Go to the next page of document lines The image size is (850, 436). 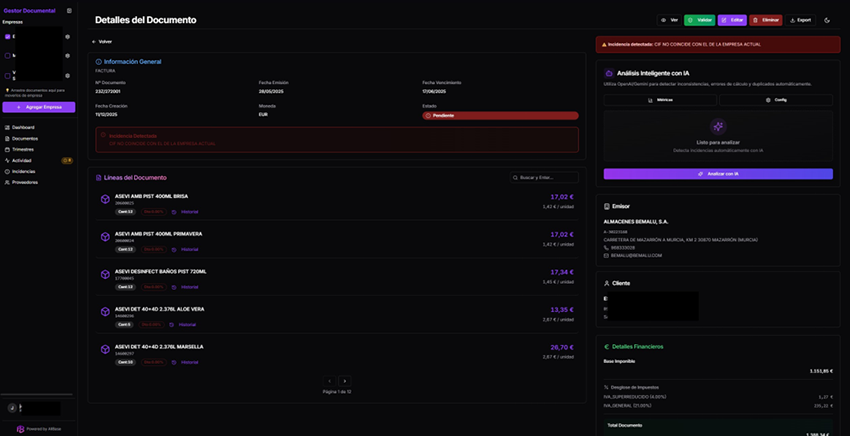click(x=345, y=381)
